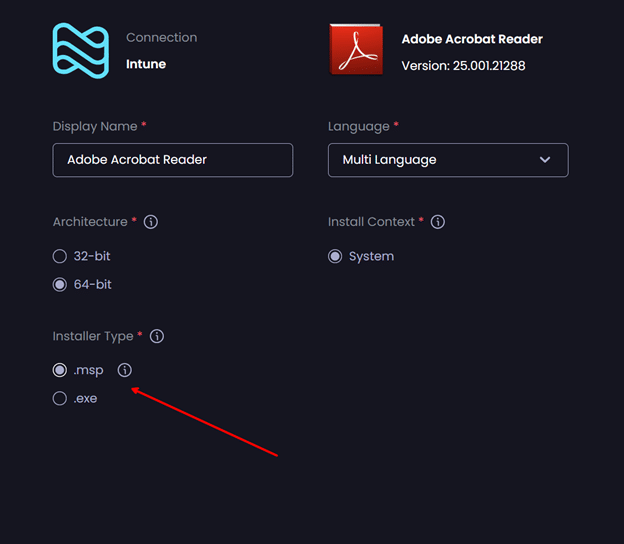The height and width of the screenshot is (544, 624).
Task: Click the Language field label
Action: coord(358,127)
